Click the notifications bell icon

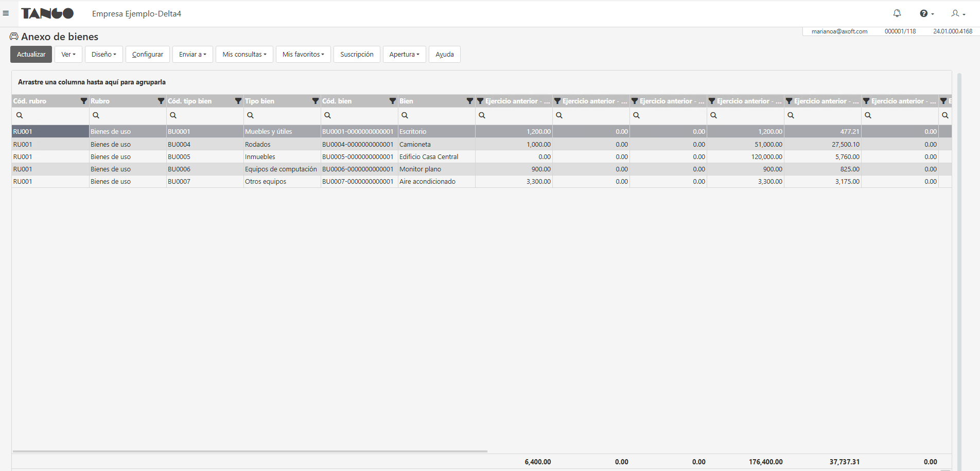897,13
